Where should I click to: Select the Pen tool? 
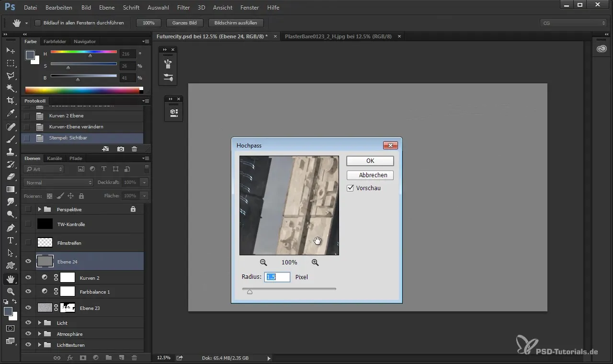click(x=11, y=227)
